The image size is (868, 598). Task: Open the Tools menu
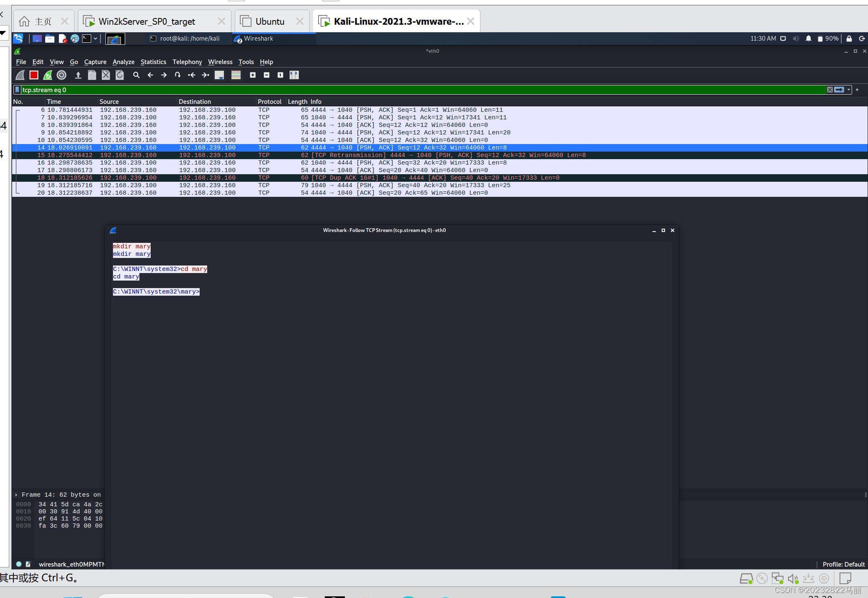(246, 62)
